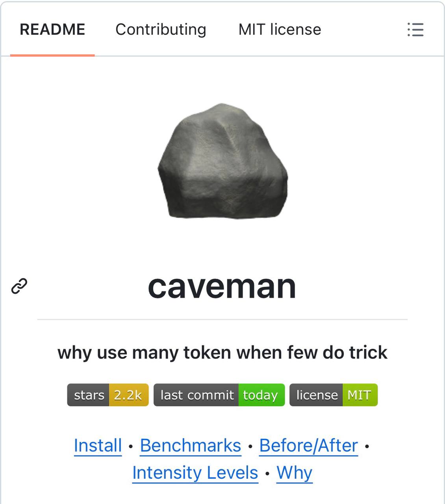445x504 pixels.
Task: Jump to the Benchmarks section link
Action: coord(191,446)
